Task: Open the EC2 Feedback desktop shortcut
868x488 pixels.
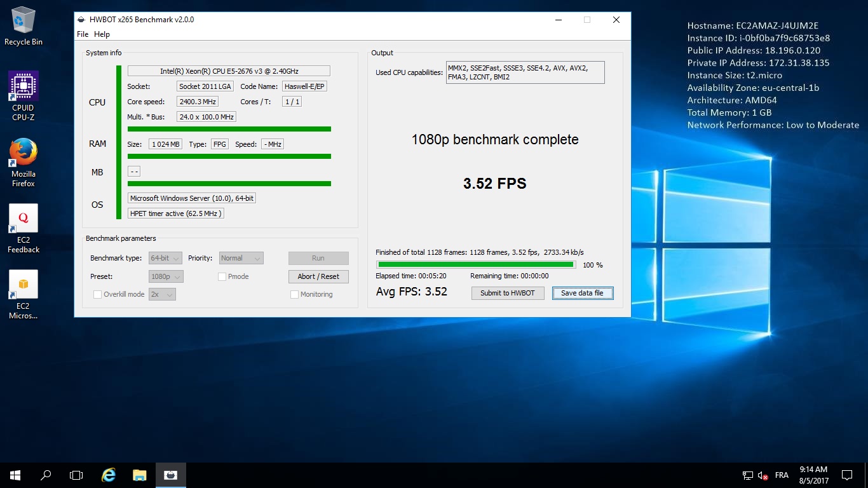Action: click(24, 229)
